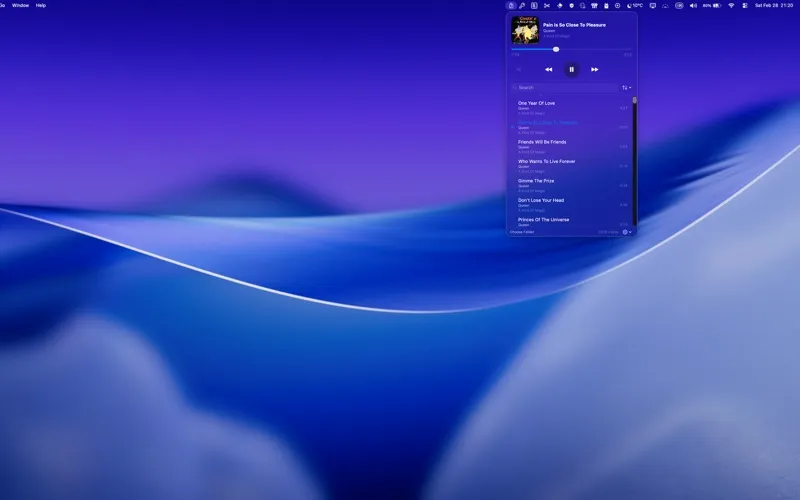Image resolution: width=800 pixels, height=500 pixels.
Task: Click the album artwork thumbnail
Action: 525,30
